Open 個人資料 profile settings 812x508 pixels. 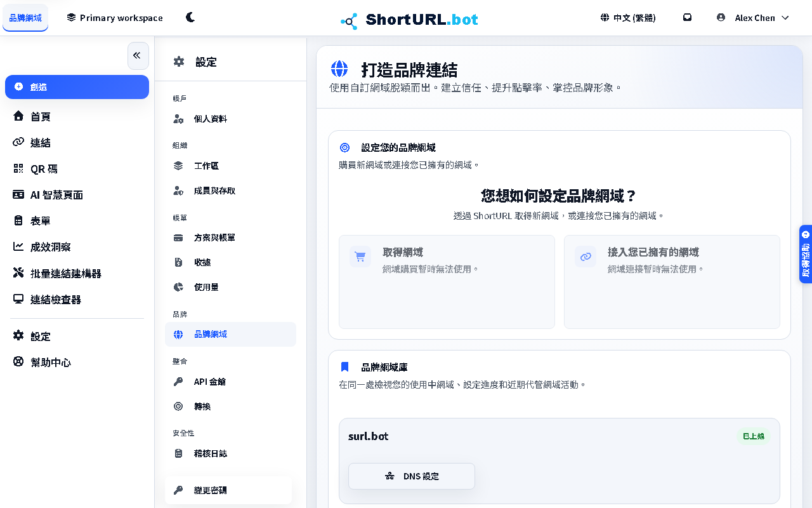pyautogui.click(x=230, y=119)
